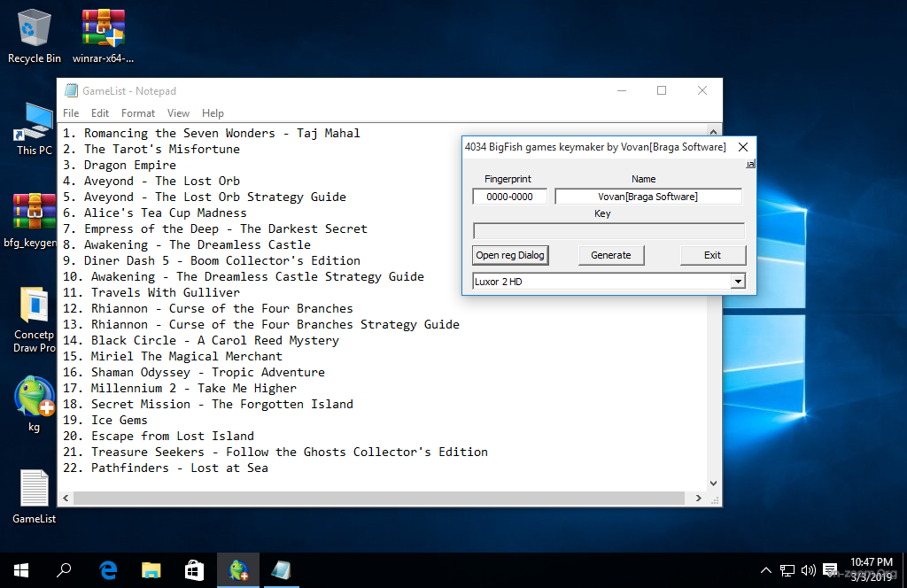Click the Open reg Dialog button

tap(510, 255)
